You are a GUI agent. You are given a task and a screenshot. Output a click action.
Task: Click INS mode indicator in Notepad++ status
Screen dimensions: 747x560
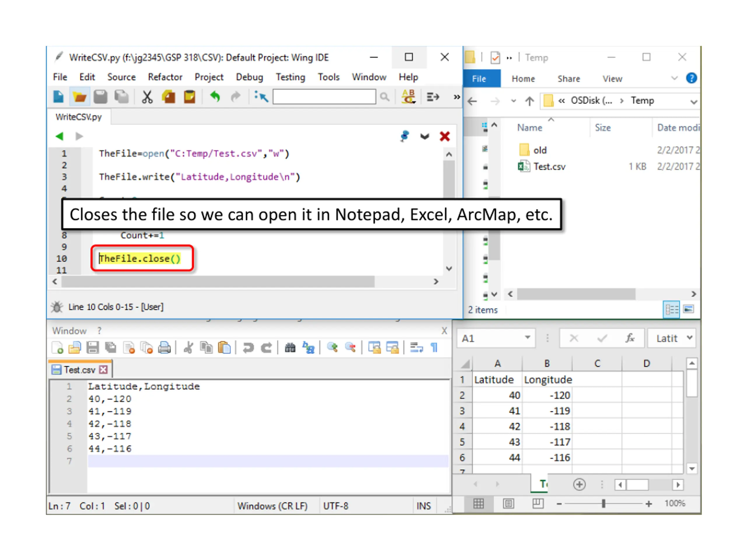(423, 506)
